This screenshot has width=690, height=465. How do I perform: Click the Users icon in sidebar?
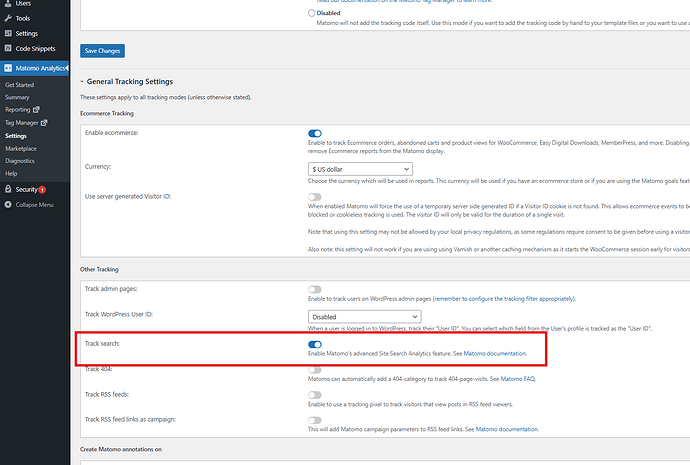pyautogui.click(x=8, y=4)
